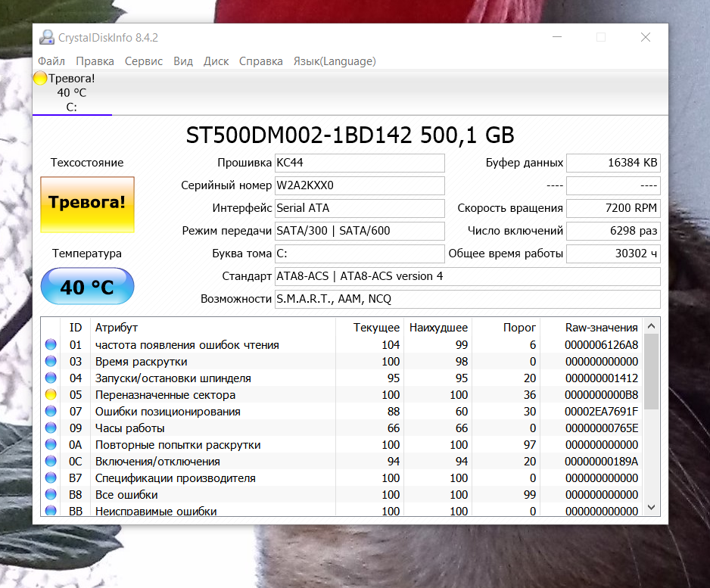
Task: Open the Диск menu
Action: [216, 61]
